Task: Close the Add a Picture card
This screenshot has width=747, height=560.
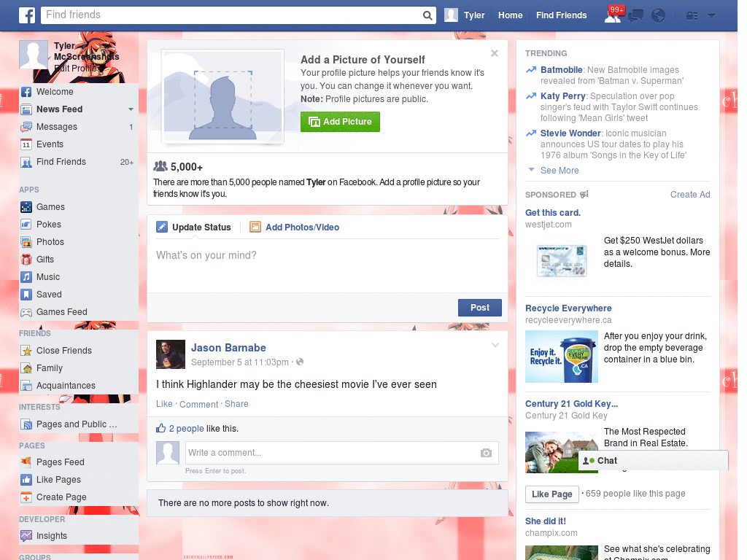Action: (x=495, y=53)
